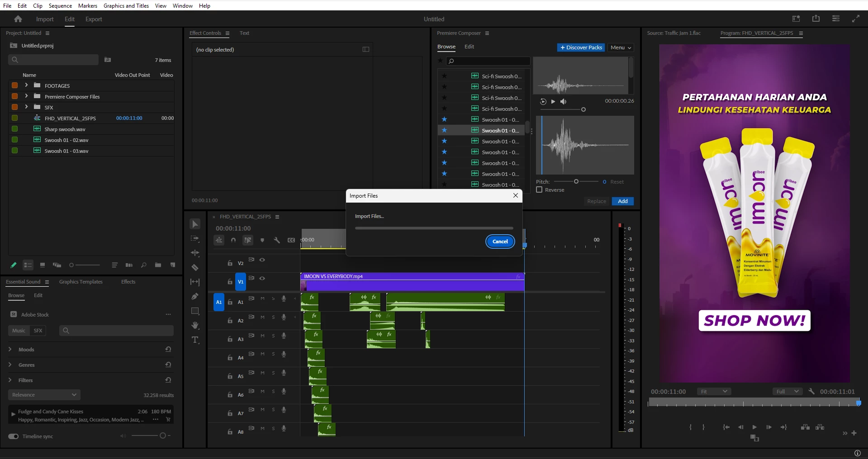
Task: Click the Project panel search field
Action: [x=53, y=60]
